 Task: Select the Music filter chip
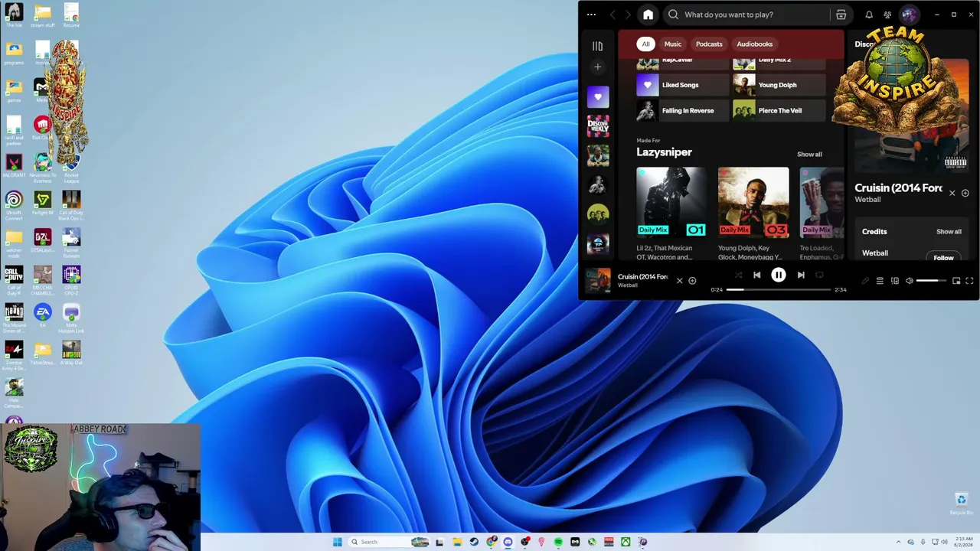[673, 44]
